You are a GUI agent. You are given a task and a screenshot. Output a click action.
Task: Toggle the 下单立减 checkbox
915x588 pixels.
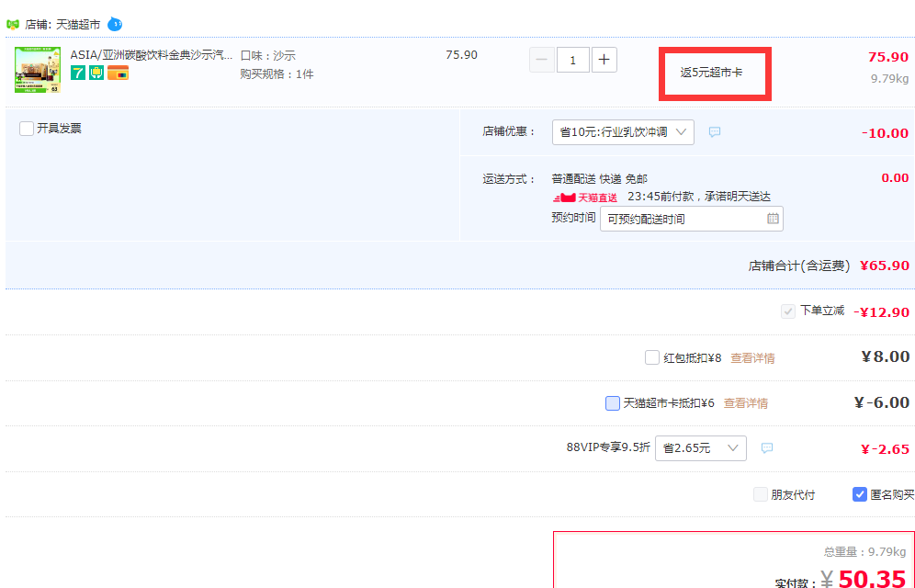(x=788, y=311)
